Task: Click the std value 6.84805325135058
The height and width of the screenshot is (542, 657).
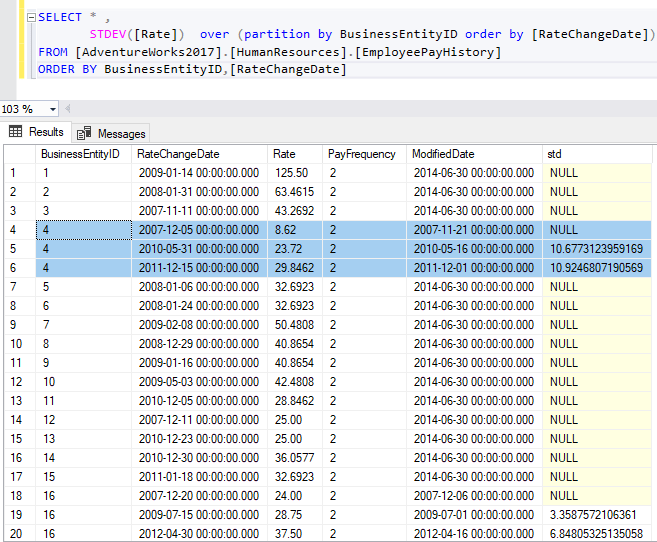Action: pos(596,534)
